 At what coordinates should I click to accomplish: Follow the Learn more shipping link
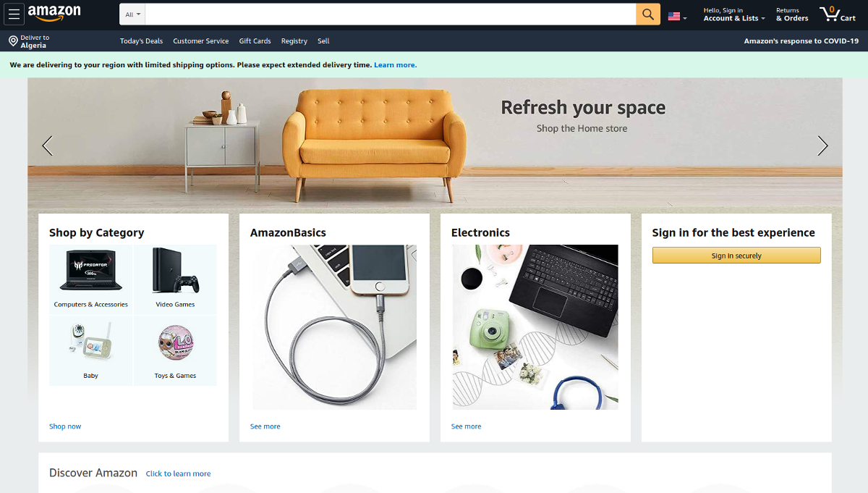point(395,65)
